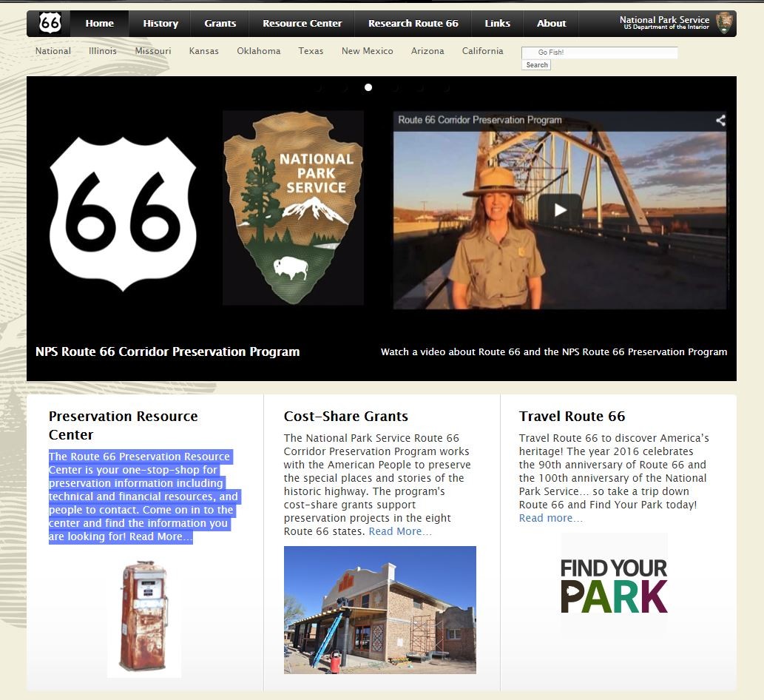The image size is (764, 700).
Task: Click the Route 66 shield logo in navbar
Action: point(50,23)
